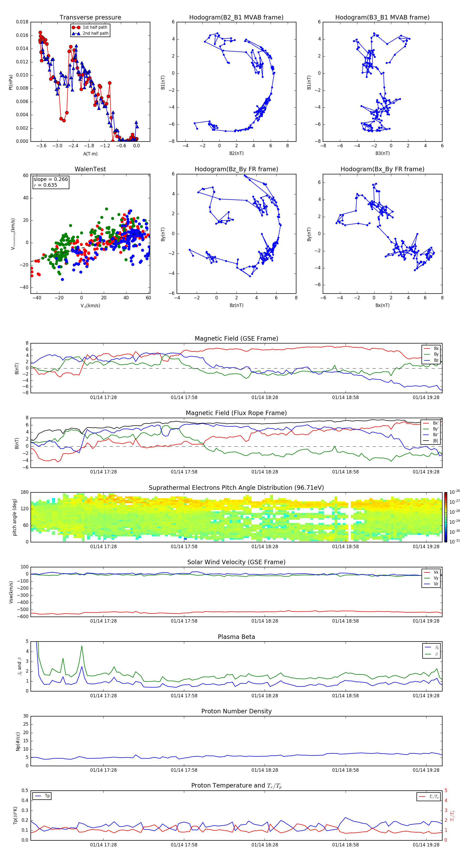This screenshot has height=868, width=473.
Task: Click the pitch angle colorbar
Action: 445,517
